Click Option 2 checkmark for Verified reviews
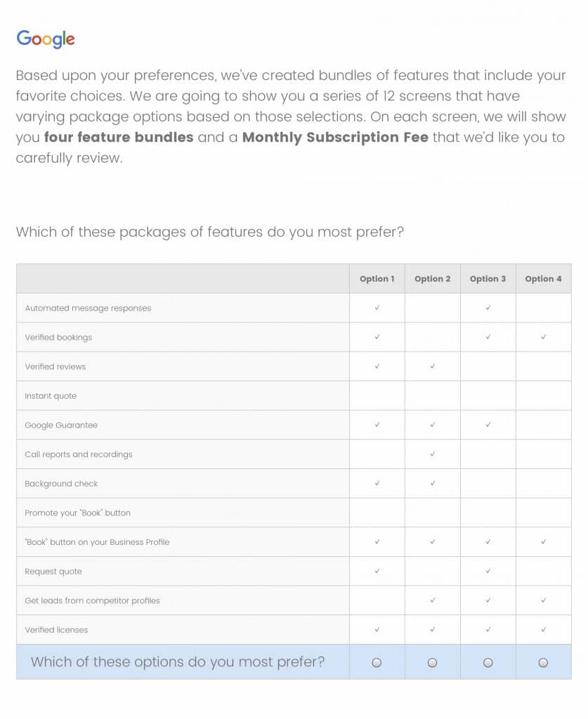This screenshot has width=588, height=719. point(433,366)
